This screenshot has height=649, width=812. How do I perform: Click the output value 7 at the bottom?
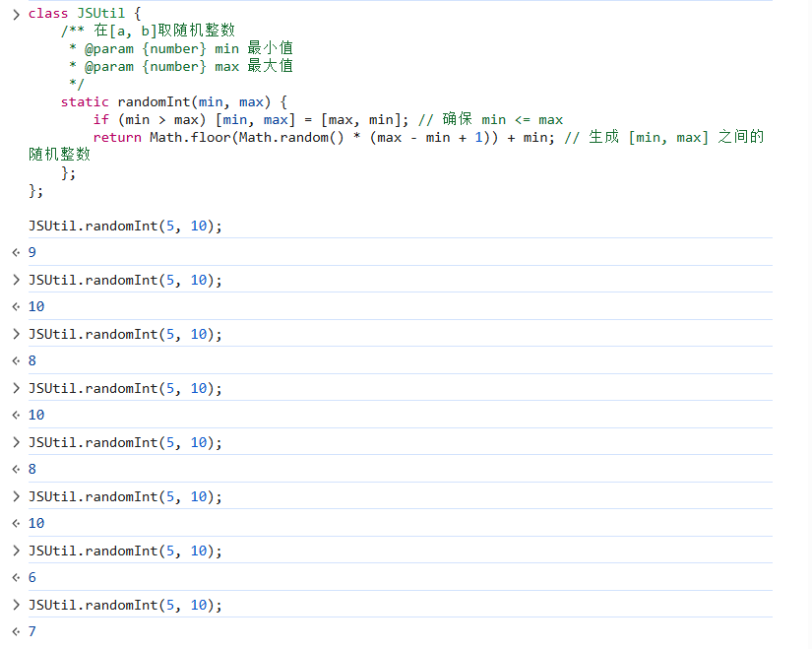pos(31,631)
